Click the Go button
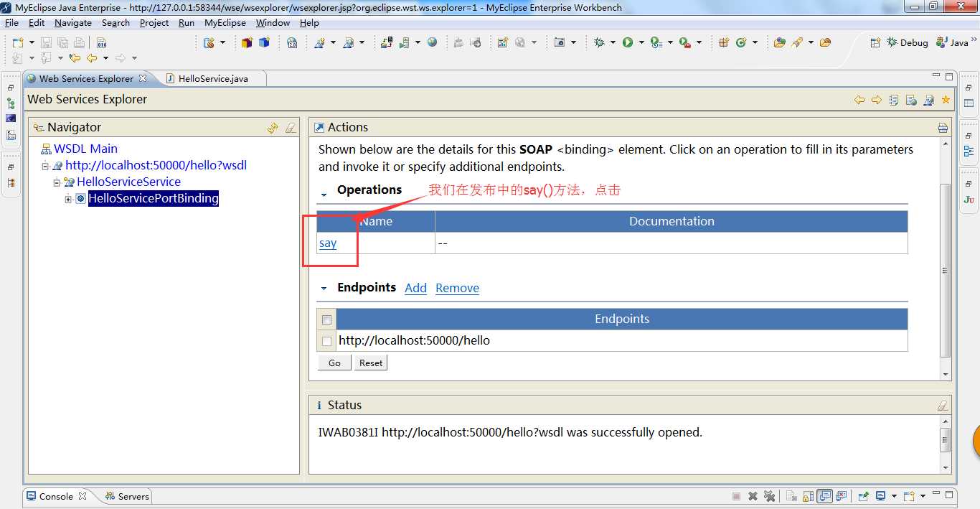The image size is (980, 509). [334, 363]
